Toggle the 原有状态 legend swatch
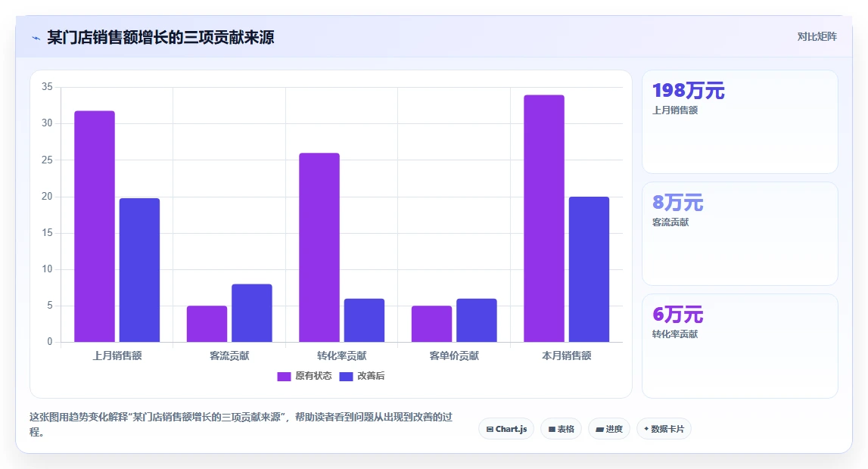Screen dimensions: 868x469 click(284, 377)
